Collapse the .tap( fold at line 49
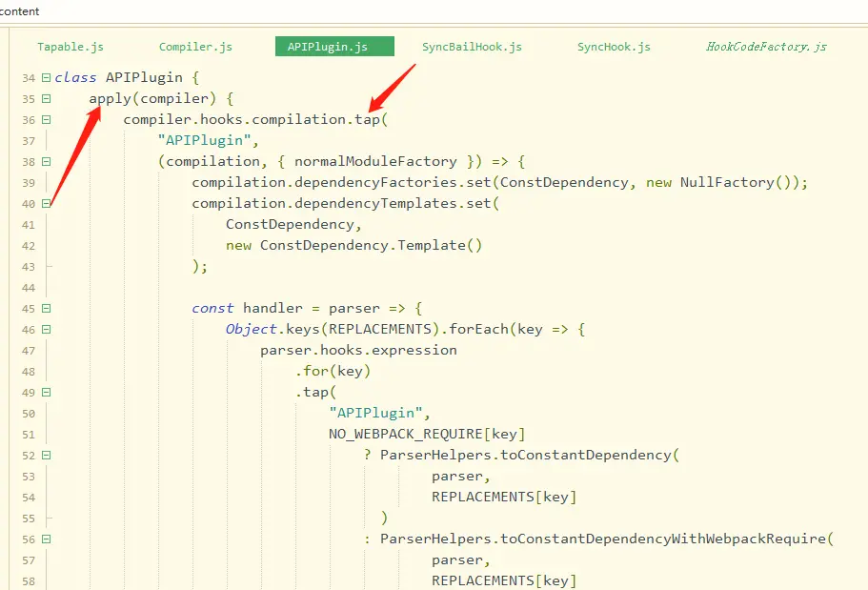This screenshot has height=590, width=868. 46,393
